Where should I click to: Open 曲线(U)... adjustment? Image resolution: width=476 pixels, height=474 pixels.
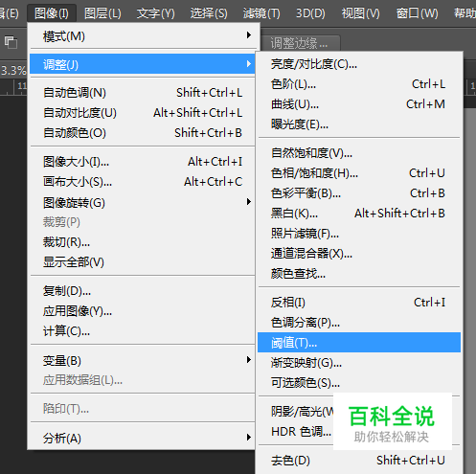[x=359, y=104]
